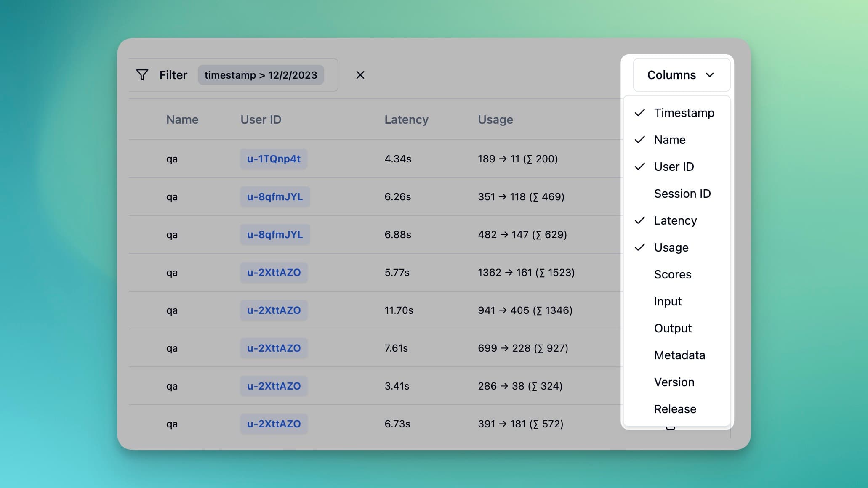Select user link u-1TQnp4t
Image resolution: width=868 pixels, height=488 pixels.
(274, 159)
